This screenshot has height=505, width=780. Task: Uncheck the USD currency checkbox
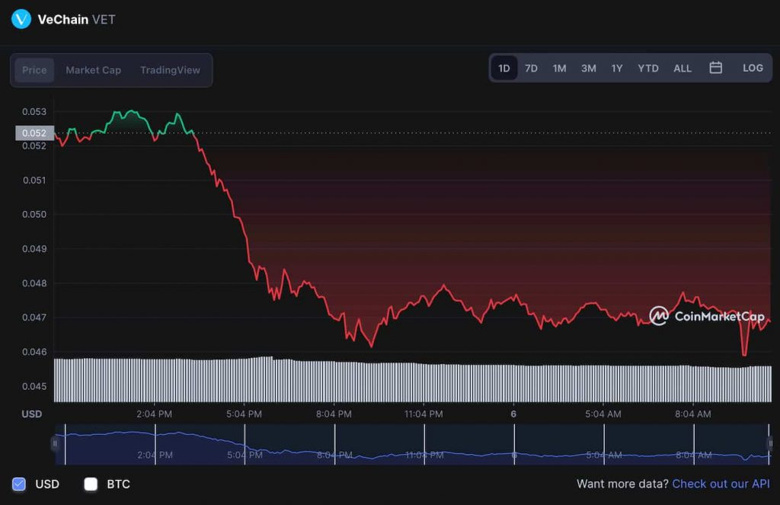click(x=19, y=484)
